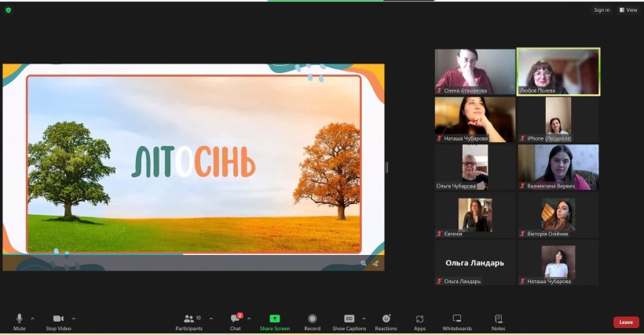Click the green Share Screen button
The height and width of the screenshot is (335, 644).
coord(274,320)
